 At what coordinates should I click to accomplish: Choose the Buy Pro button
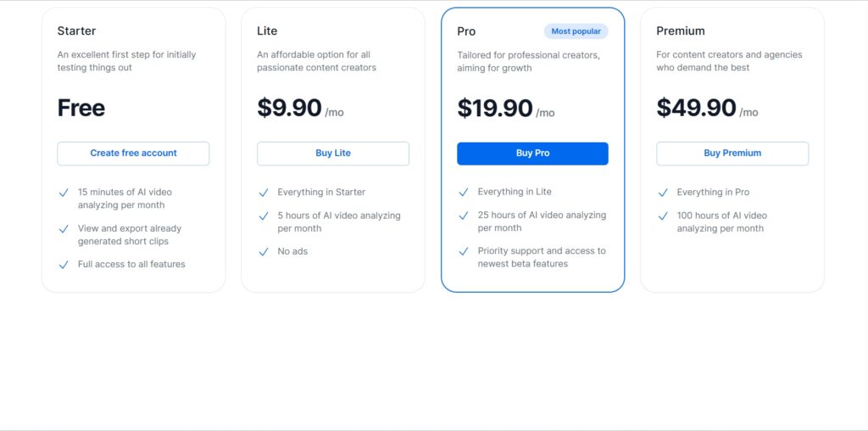(x=532, y=154)
